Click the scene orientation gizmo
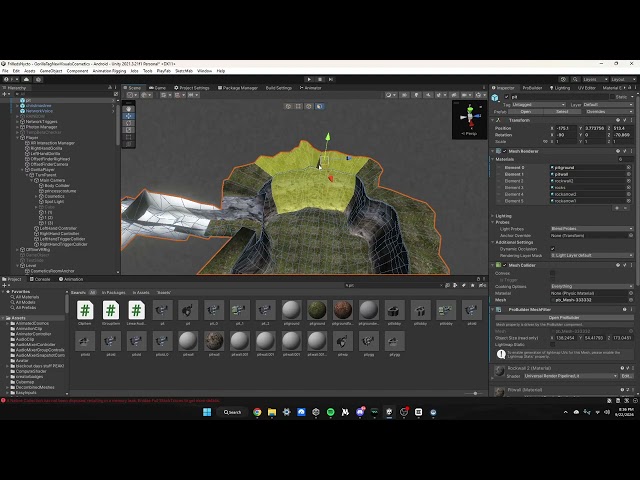The image size is (640, 480). [x=469, y=117]
